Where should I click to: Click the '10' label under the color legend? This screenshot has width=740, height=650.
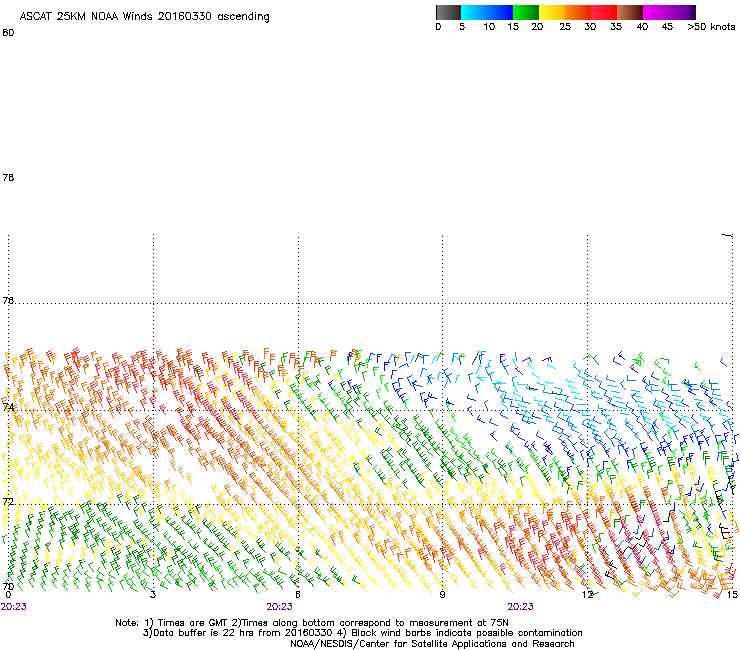coord(489,27)
